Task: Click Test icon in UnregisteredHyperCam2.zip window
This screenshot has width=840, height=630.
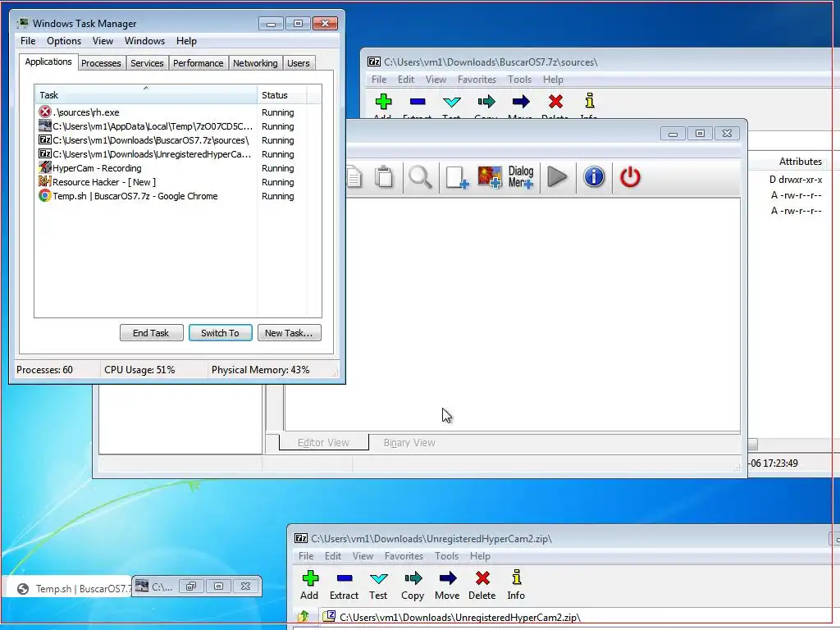Action: [x=378, y=578]
